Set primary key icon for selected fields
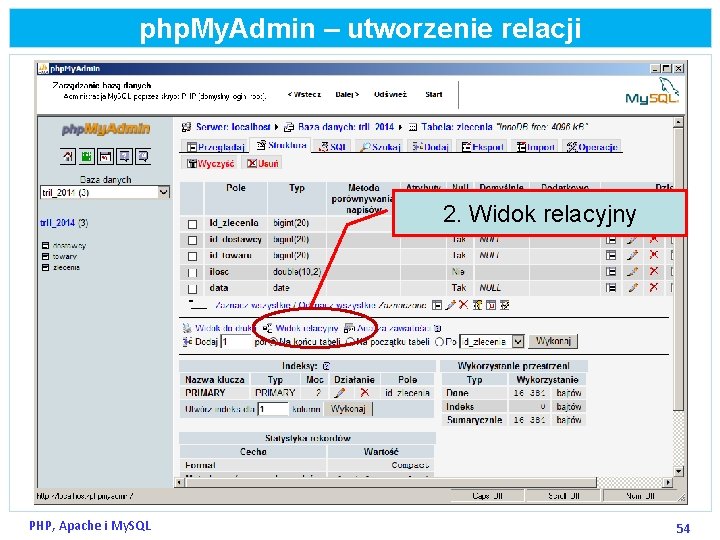Viewport: 720px width, 540px height. point(478,305)
